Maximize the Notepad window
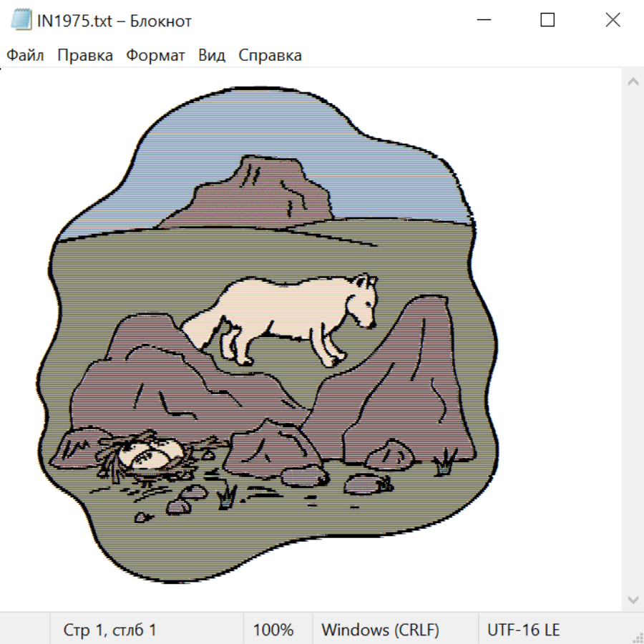Image resolution: width=644 pixels, height=644 pixels. click(x=547, y=21)
